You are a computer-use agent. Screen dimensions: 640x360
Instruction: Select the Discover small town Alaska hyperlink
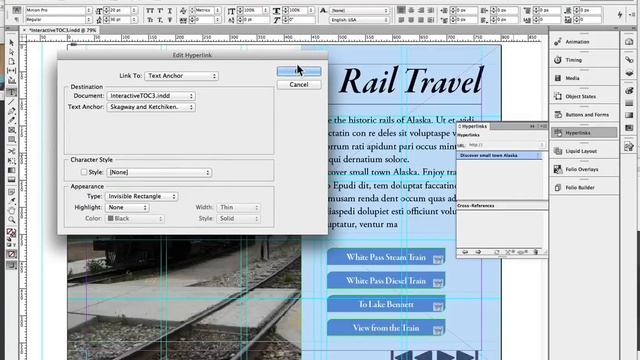click(500, 156)
